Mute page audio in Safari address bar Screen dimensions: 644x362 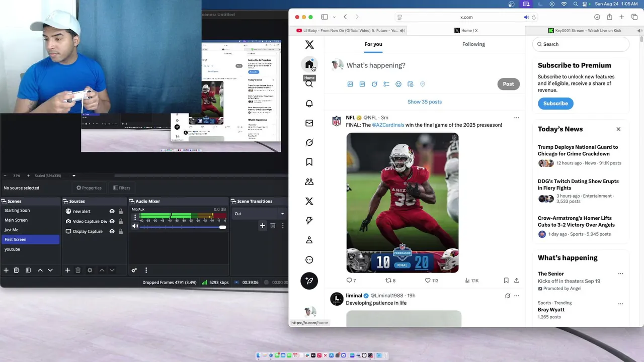tap(526, 17)
